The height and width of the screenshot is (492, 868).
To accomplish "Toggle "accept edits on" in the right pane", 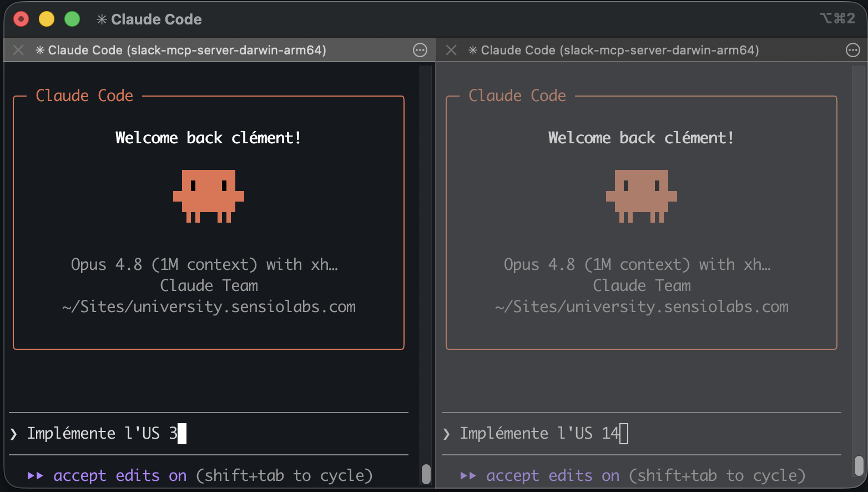I will point(553,476).
